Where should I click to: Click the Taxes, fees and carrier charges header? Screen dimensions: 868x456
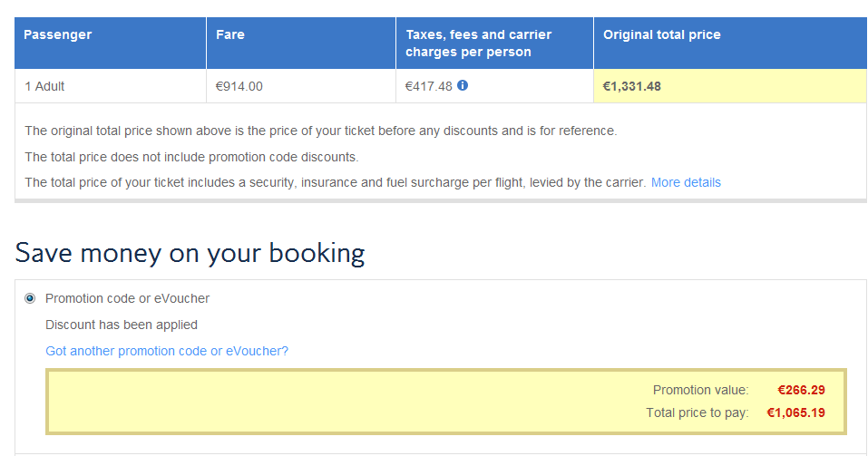[479, 44]
